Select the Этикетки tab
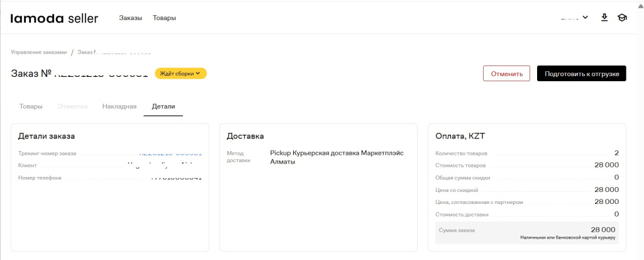 [72, 106]
